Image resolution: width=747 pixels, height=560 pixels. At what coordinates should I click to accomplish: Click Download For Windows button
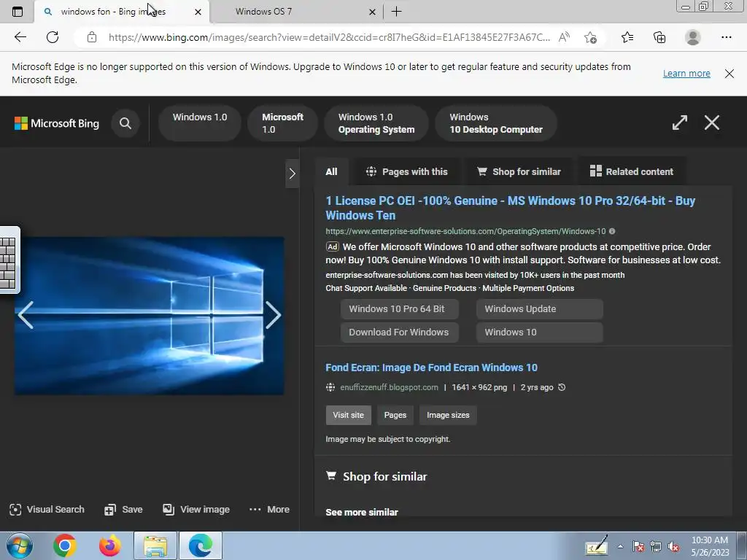[399, 332]
